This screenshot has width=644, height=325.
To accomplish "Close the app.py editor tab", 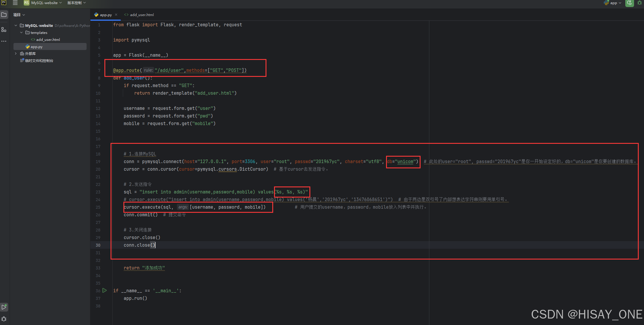I will 116,15.
